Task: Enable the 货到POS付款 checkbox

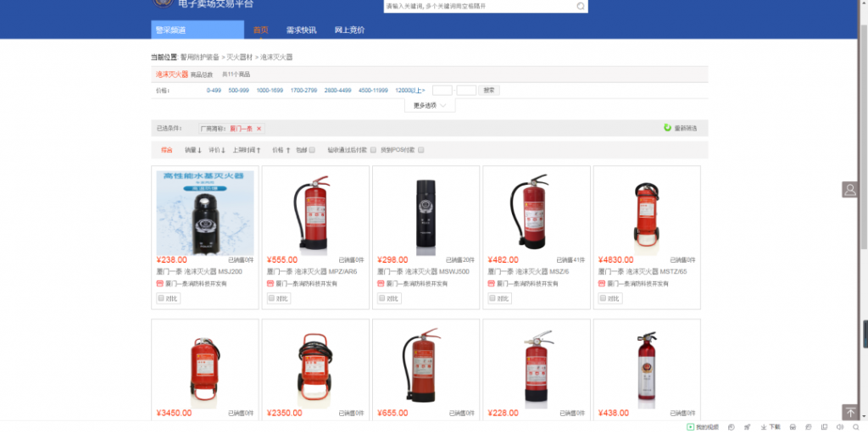Action: [420, 150]
